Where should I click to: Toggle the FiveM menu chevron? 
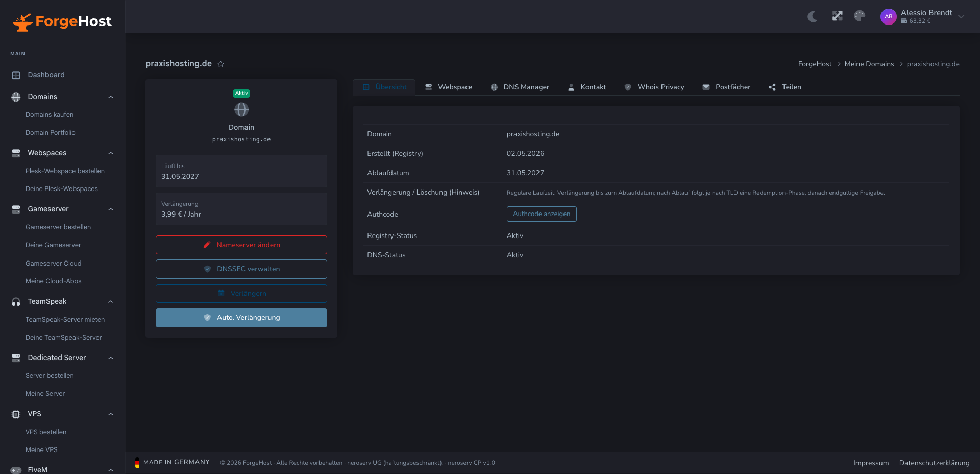(111, 470)
